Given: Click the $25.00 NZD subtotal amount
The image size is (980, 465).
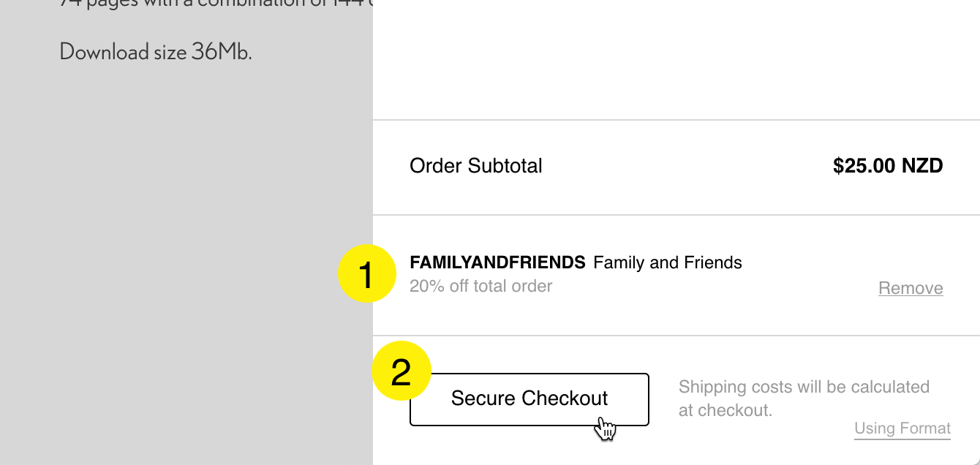Looking at the screenshot, I should pyautogui.click(x=888, y=166).
